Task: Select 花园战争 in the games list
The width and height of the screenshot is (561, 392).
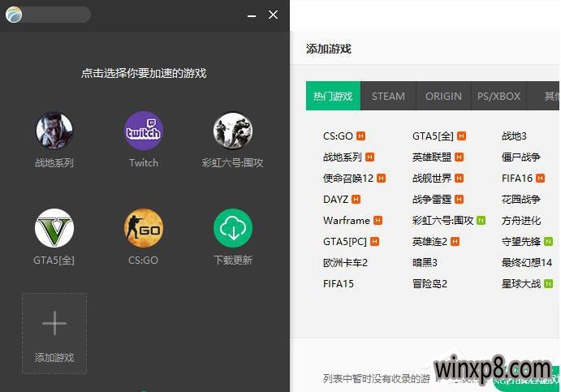Action: tap(521, 199)
